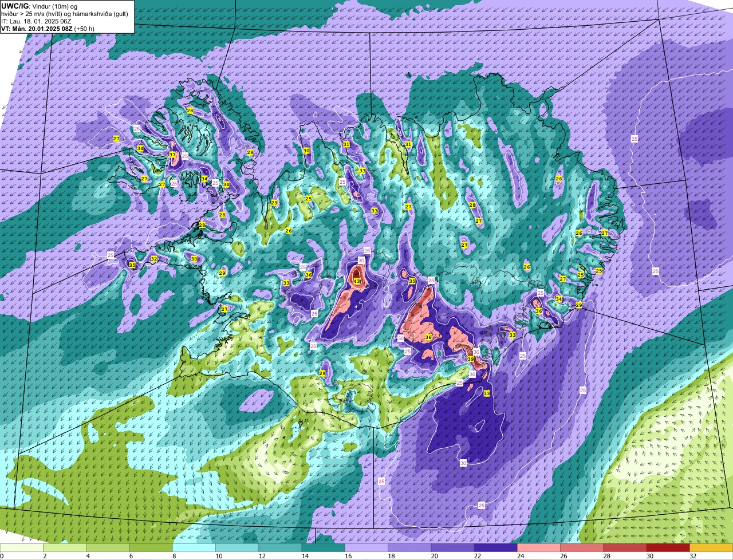This screenshot has height=560, width=733.
Task: Click the yellow 39 gust label
Action: point(471,359)
